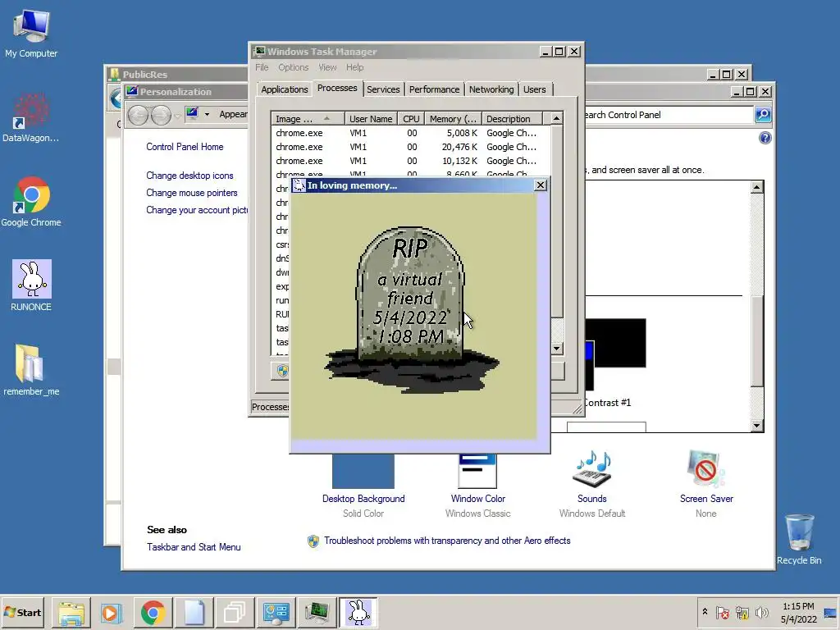Open Personalization help question mark icon
This screenshot has width=840, height=630.
[x=765, y=138]
